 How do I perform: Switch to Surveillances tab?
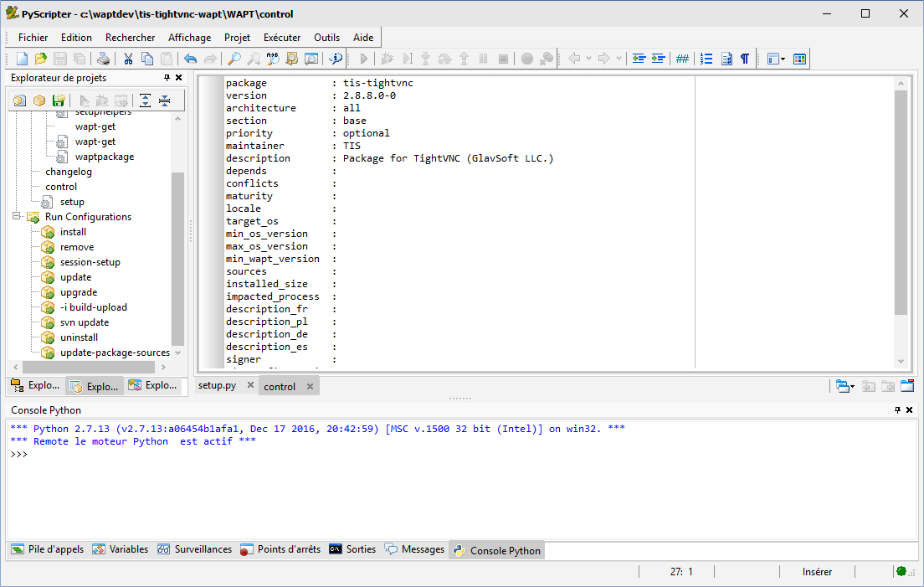[x=194, y=549]
